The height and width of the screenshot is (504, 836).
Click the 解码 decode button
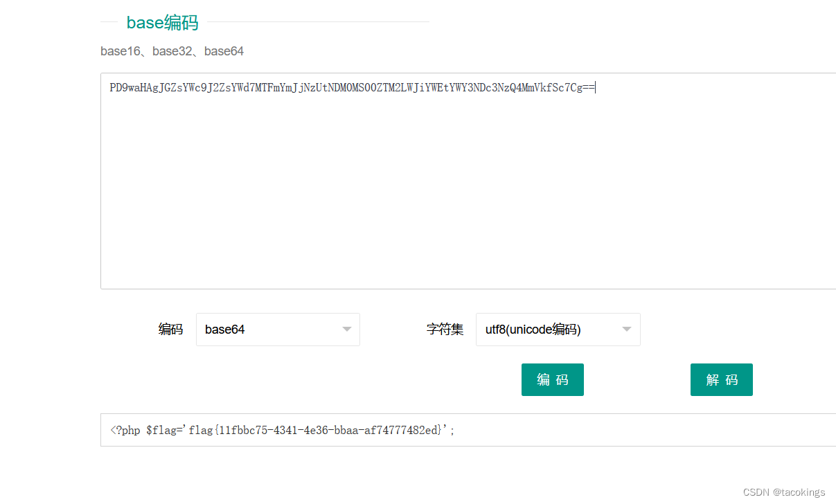coord(722,380)
